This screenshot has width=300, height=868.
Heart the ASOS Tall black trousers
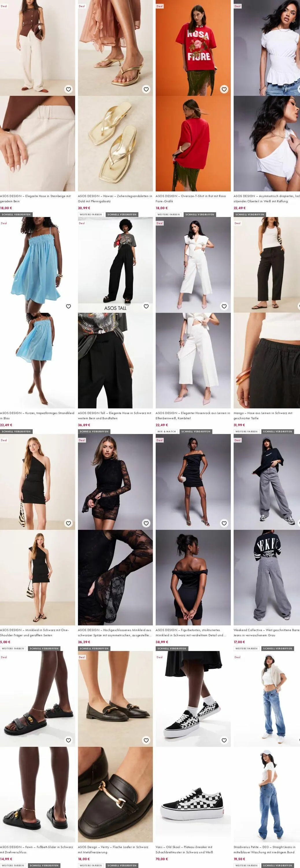pos(146,306)
